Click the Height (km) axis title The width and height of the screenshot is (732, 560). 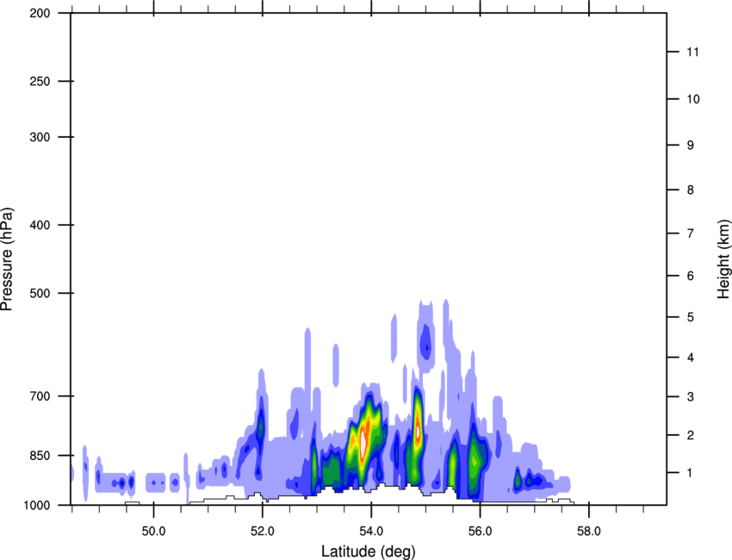point(723,259)
